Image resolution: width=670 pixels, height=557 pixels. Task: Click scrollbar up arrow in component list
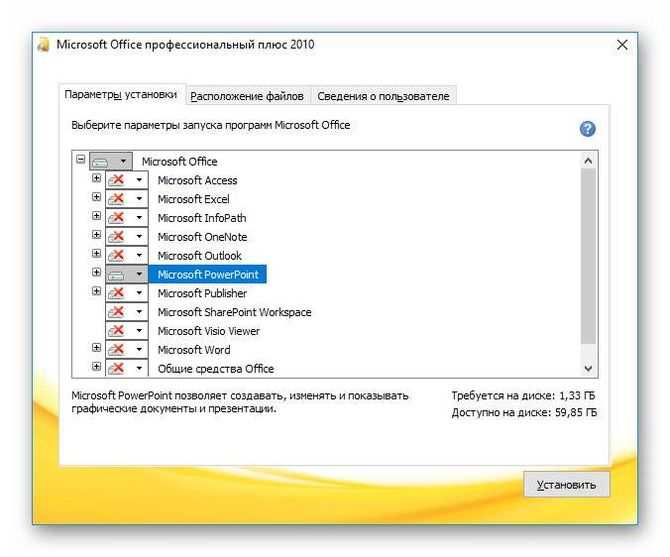[588, 161]
